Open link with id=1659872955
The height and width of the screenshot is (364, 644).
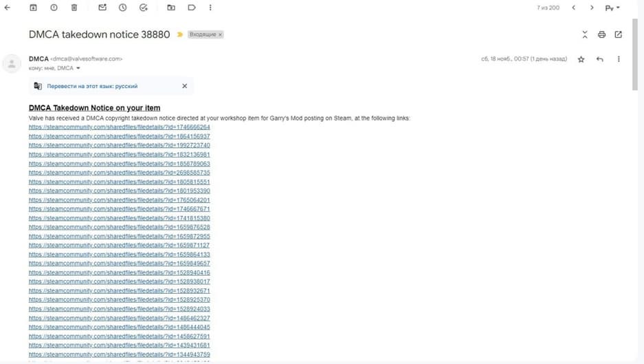[119, 237]
